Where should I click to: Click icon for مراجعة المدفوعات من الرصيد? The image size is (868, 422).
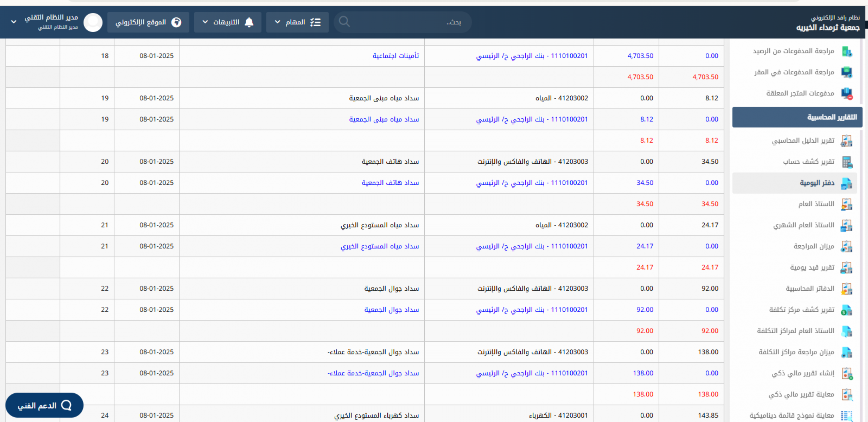tap(847, 51)
